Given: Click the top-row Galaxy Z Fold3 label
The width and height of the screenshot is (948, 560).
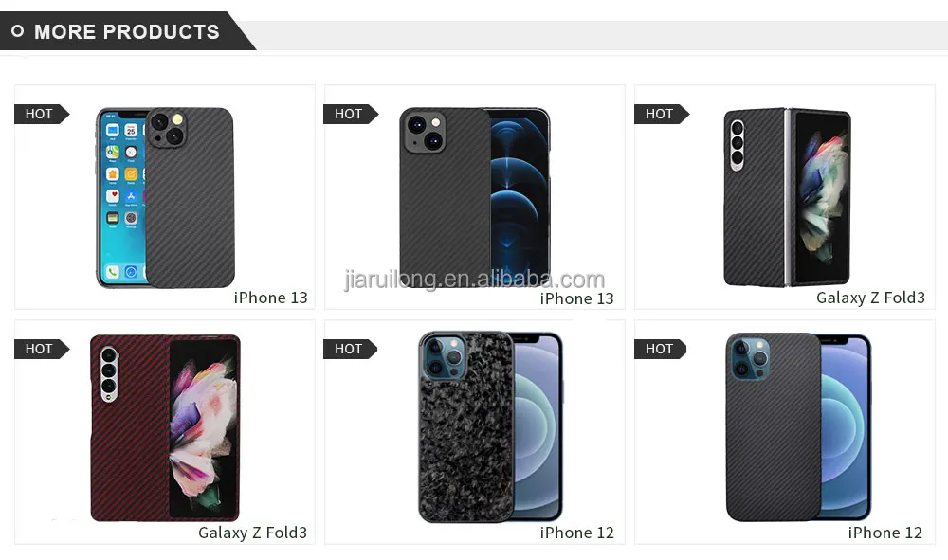Looking at the screenshot, I should pyautogui.click(x=870, y=298).
